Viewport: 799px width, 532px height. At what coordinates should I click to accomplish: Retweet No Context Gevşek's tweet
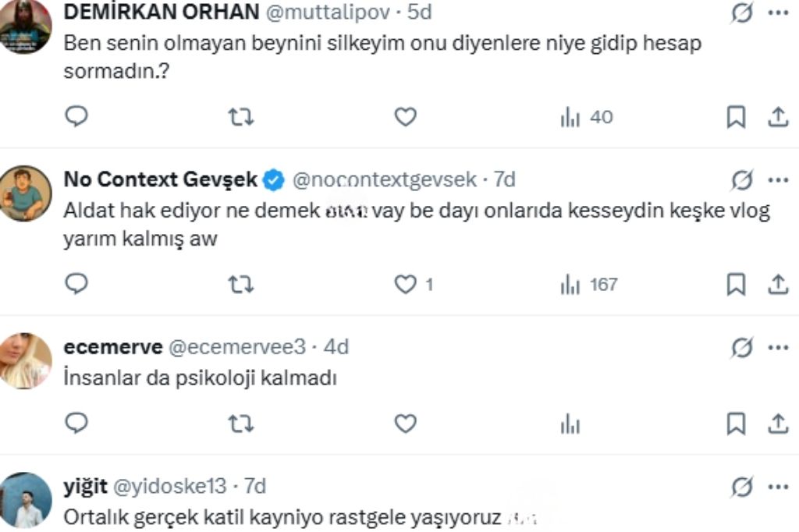pos(240,285)
